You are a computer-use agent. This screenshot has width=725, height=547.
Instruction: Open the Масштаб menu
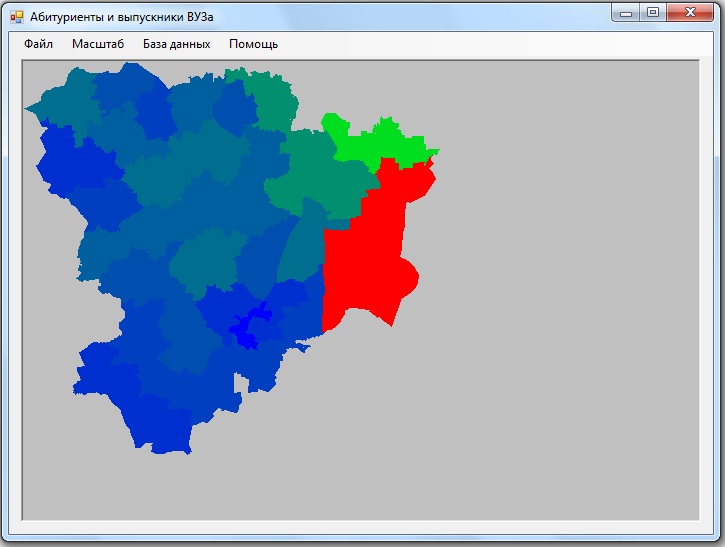click(x=98, y=44)
